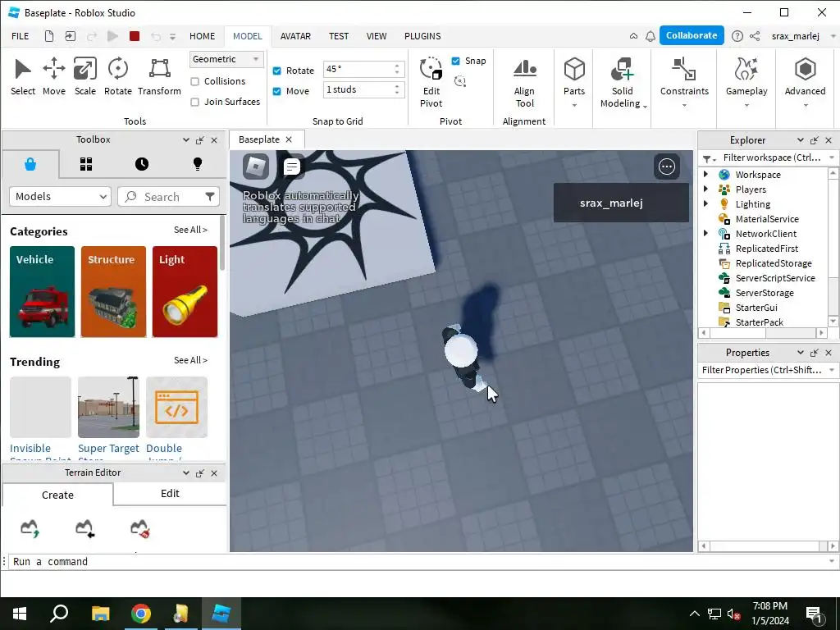Activate the Move tool
Image resolution: width=840 pixels, height=630 pixels.
[53, 77]
